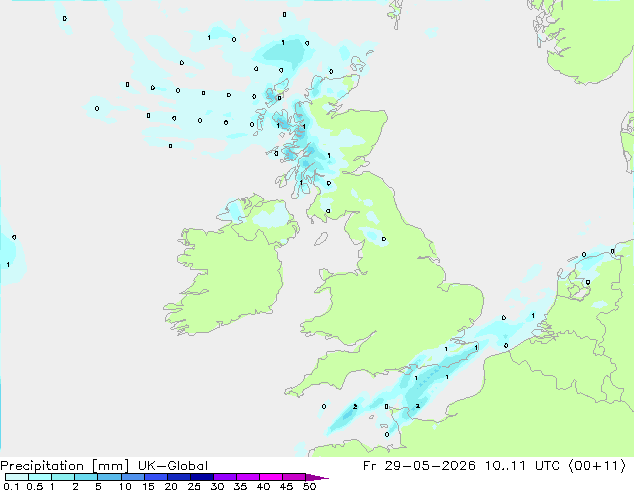Click the 40–45 mm magenta legend swatch
The width and height of the screenshot is (634, 490).
[271, 477]
